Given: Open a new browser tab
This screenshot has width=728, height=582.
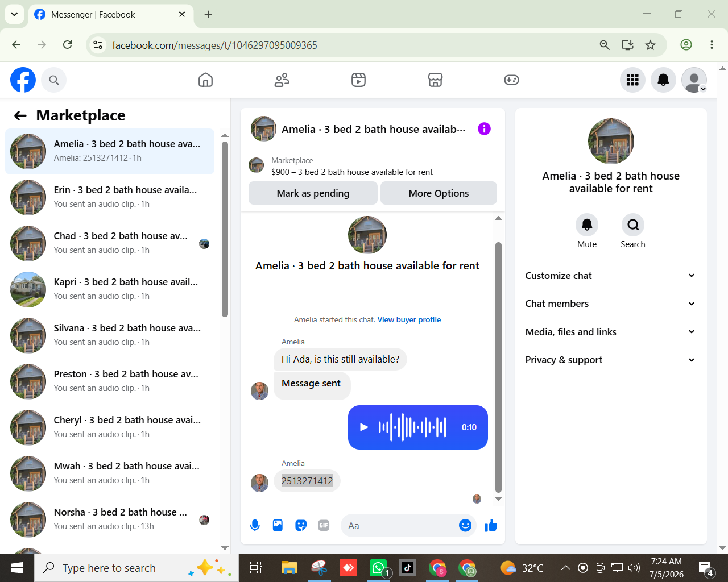Looking at the screenshot, I should point(208,14).
